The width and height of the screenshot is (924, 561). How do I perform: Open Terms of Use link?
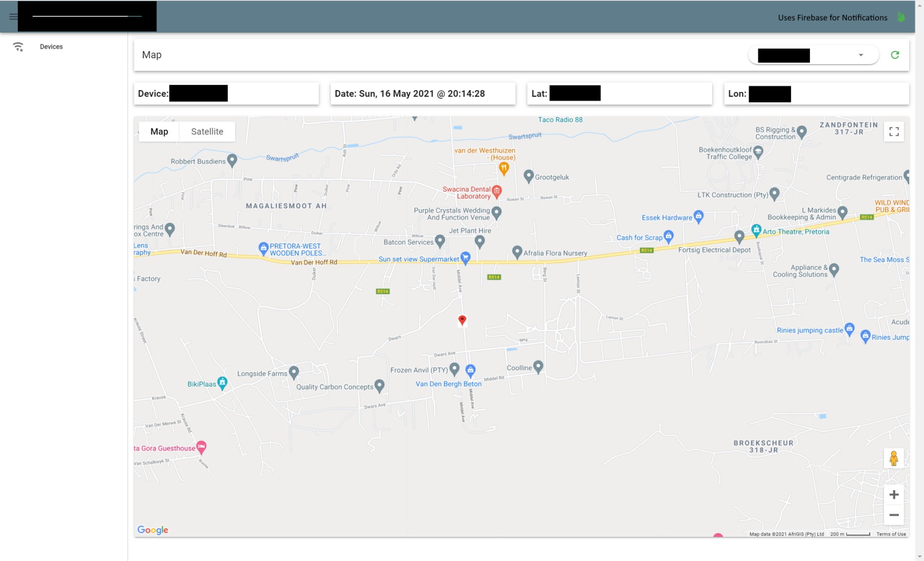[891, 534]
